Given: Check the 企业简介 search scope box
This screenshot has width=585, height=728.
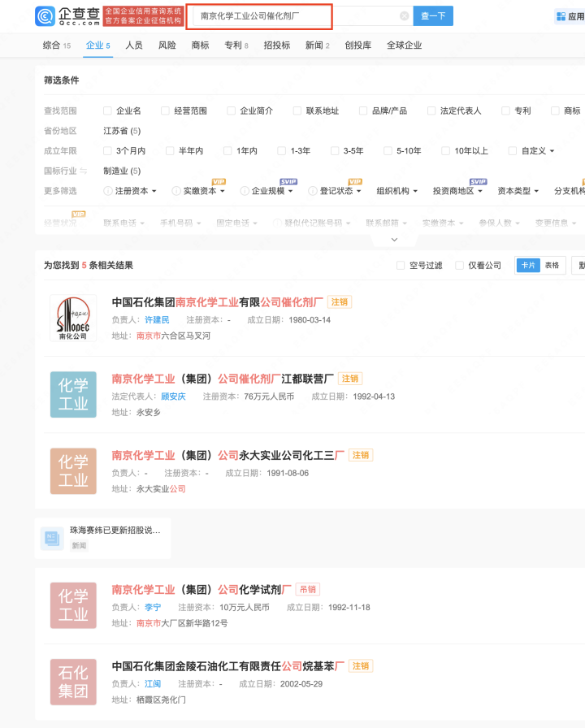Looking at the screenshot, I should pyautogui.click(x=231, y=110).
